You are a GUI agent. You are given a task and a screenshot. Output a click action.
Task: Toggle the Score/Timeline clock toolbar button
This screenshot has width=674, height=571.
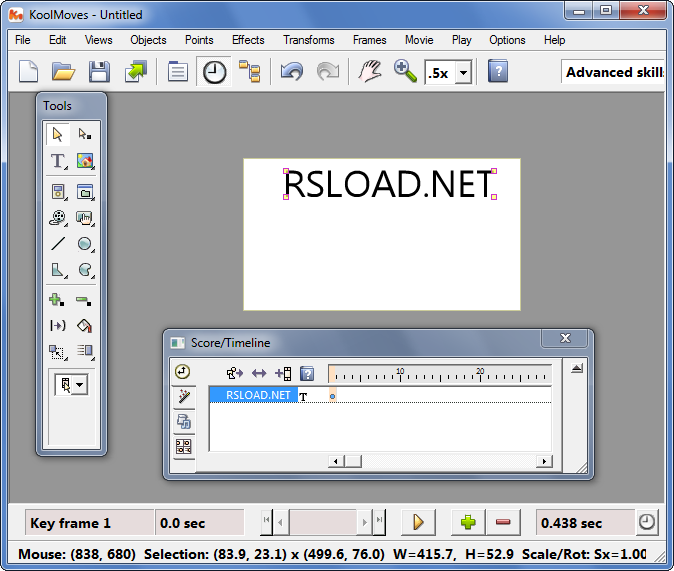(x=214, y=71)
